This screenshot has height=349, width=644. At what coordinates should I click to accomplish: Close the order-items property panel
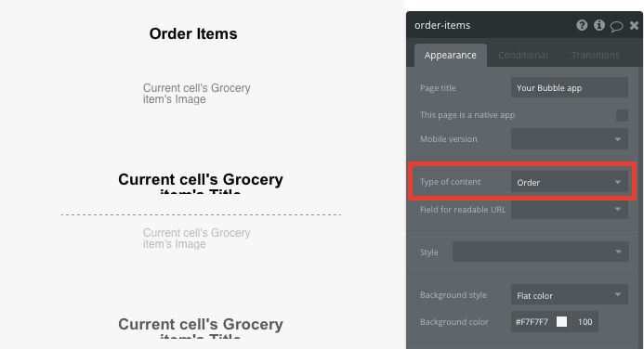pyautogui.click(x=634, y=26)
